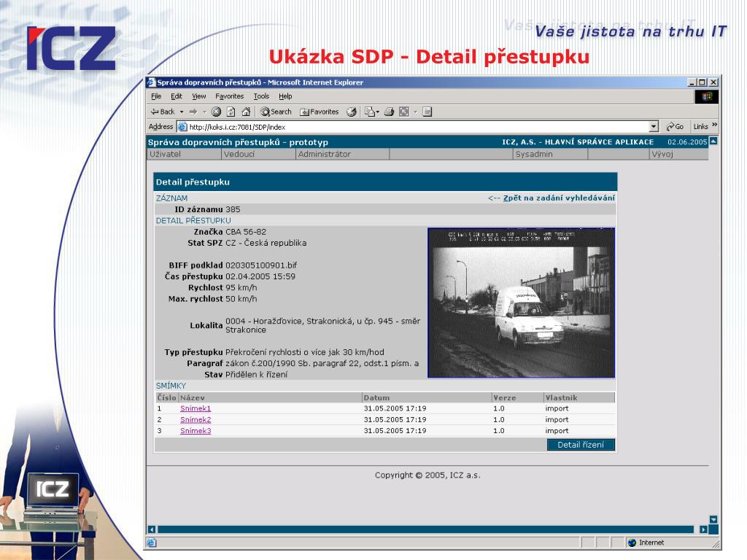Click the ID záznamu value 385

click(233, 209)
